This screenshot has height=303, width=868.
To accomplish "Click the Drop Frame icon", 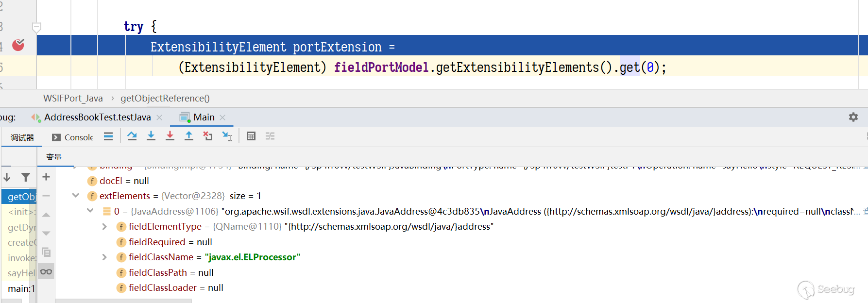I will point(208,136).
